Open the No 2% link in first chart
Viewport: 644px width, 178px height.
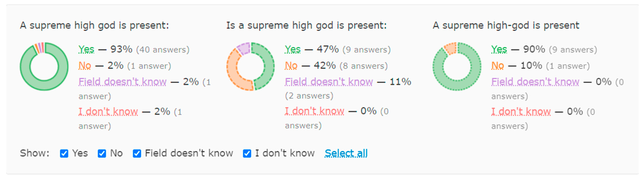(85, 66)
